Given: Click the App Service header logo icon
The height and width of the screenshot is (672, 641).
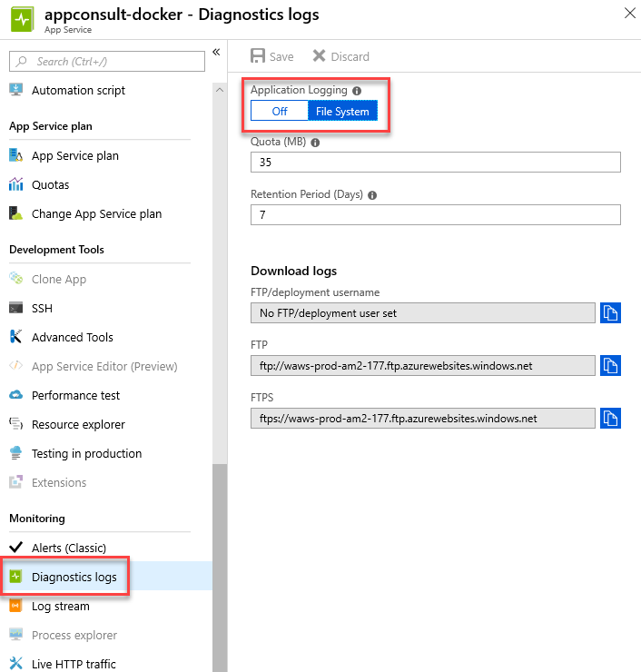Looking at the screenshot, I should click(x=22, y=19).
